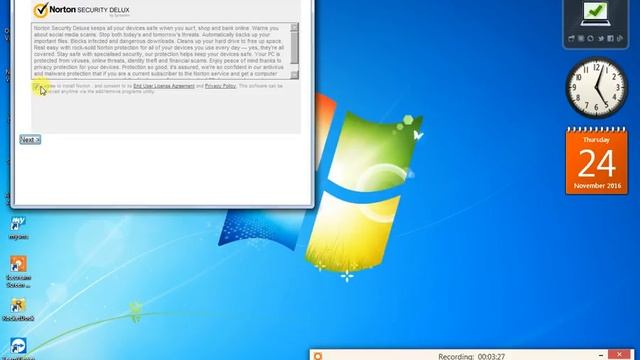Click the megaphone icon in status gadget

tap(571, 38)
